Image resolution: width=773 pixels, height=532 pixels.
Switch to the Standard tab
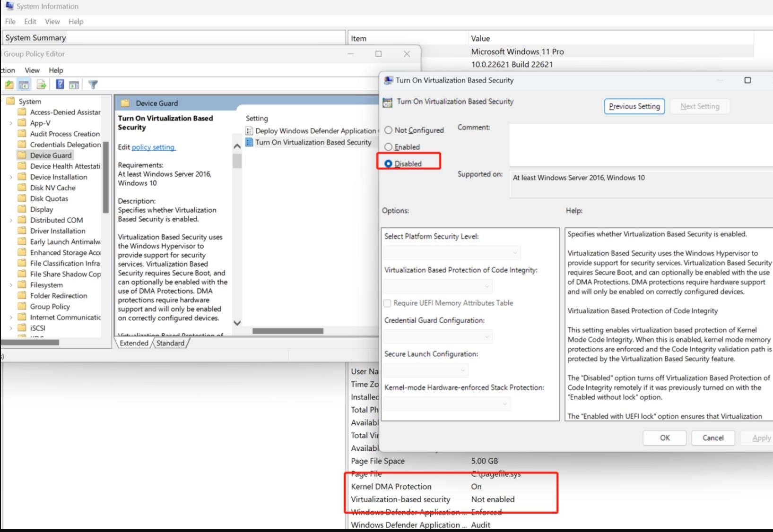tap(170, 343)
